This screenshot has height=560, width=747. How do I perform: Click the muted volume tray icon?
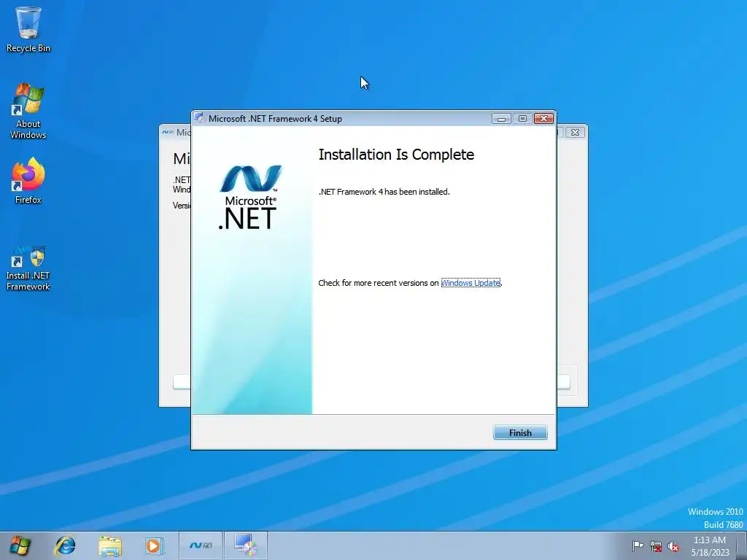[673, 546]
